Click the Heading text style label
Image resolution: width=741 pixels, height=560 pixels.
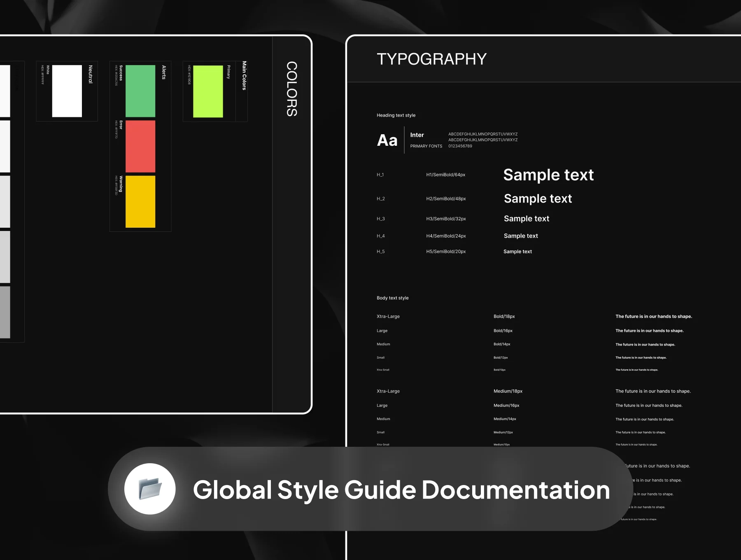(396, 115)
